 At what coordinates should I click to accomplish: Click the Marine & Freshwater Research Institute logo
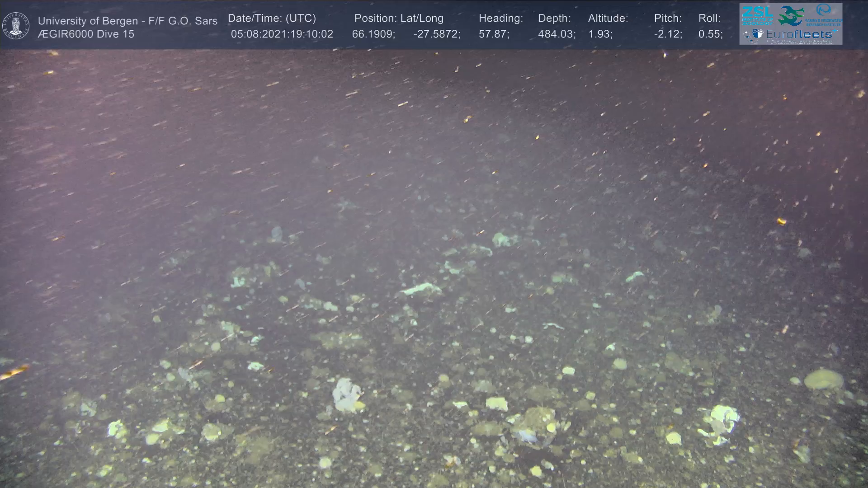[824, 15]
